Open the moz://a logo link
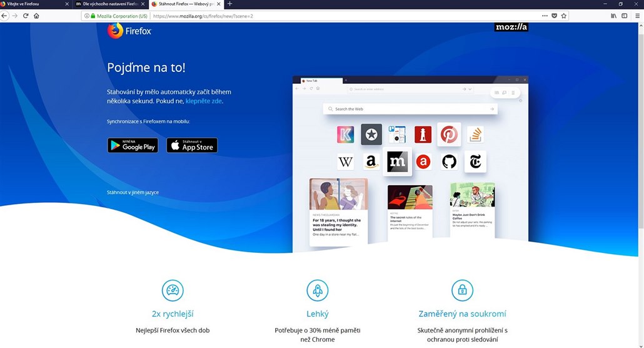The image size is (644, 348). tap(511, 27)
